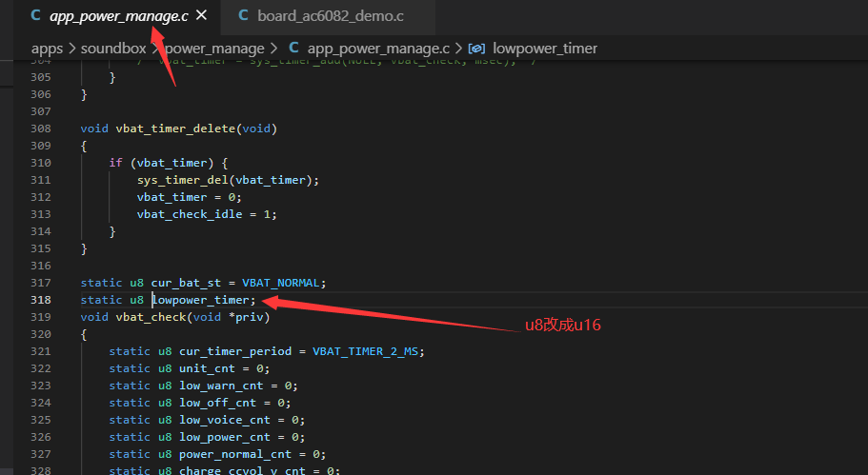Viewport: 868px width, 475px height.
Task: Click 'cur_bat_st' variable on line 317
Action: 186,283
